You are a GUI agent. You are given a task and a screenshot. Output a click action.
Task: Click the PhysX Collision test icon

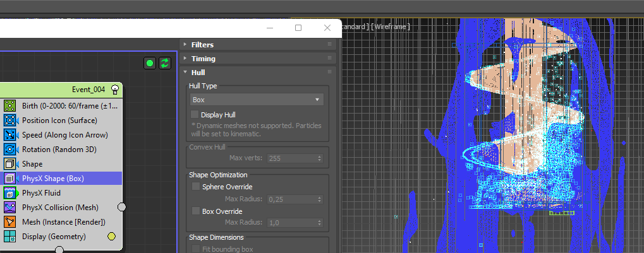(x=9, y=207)
